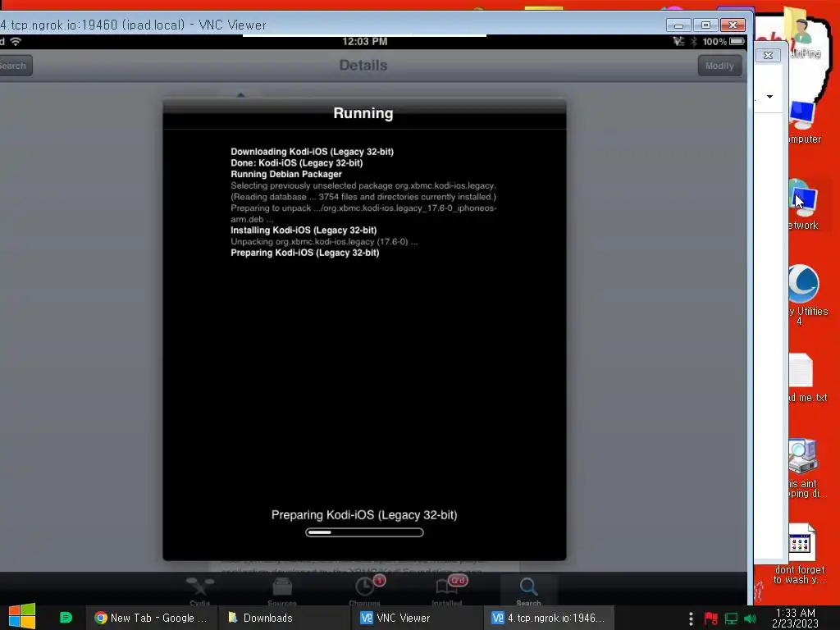Select the 4.tcp.ngrok.io taskbar item

tap(547, 618)
